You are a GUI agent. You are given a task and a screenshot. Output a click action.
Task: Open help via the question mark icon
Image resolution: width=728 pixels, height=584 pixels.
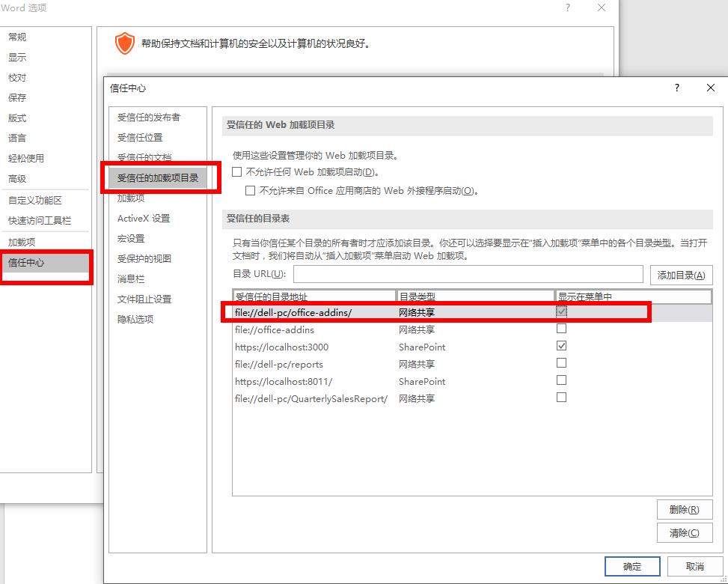click(x=676, y=88)
